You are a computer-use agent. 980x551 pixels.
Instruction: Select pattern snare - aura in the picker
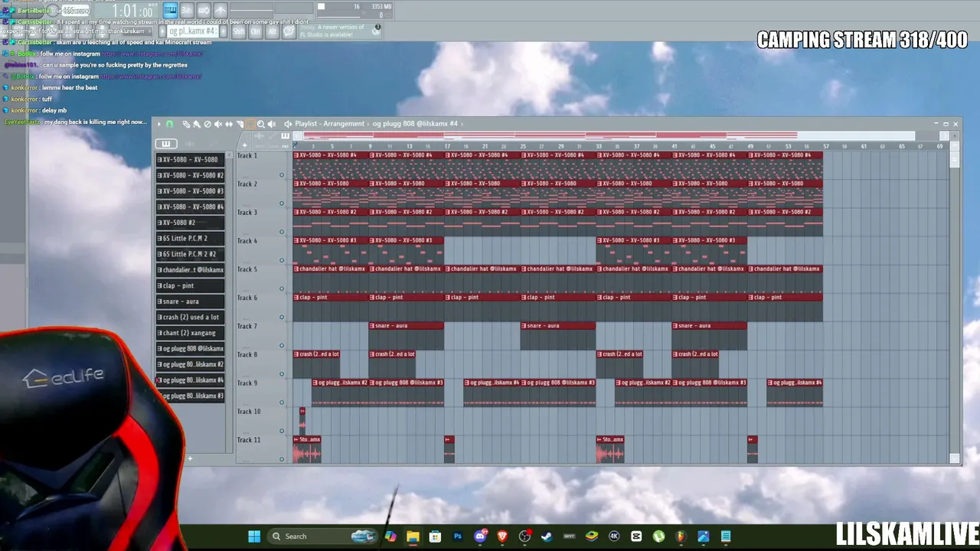[191, 302]
